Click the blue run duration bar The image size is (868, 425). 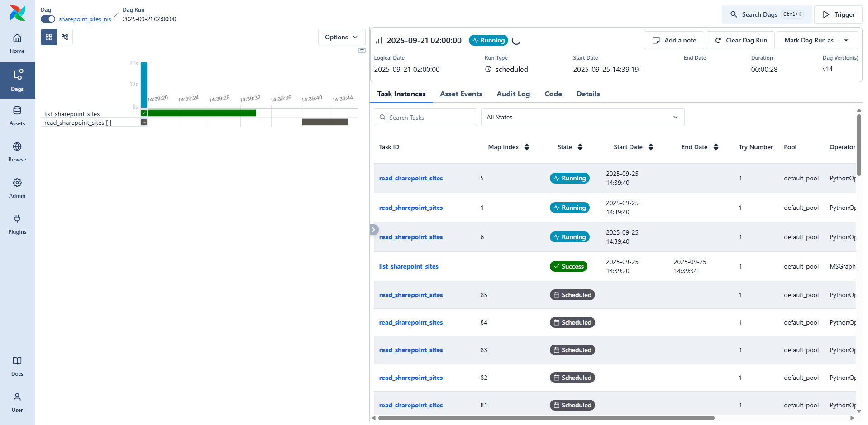[144, 85]
